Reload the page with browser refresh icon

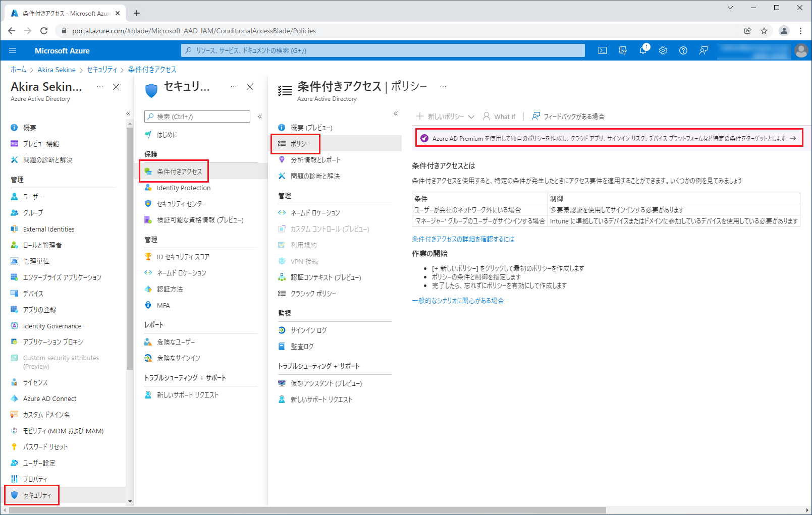[44, 31]
